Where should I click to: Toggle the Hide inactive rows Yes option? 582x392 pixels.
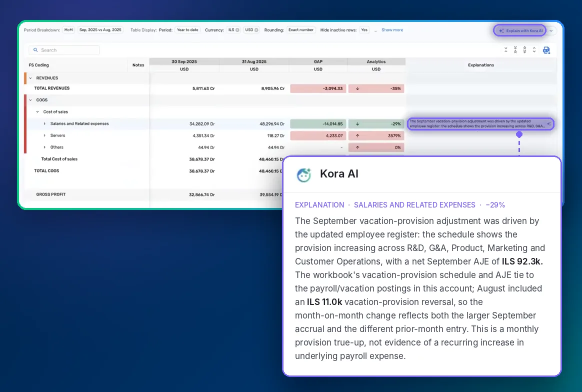pos(364,30)
